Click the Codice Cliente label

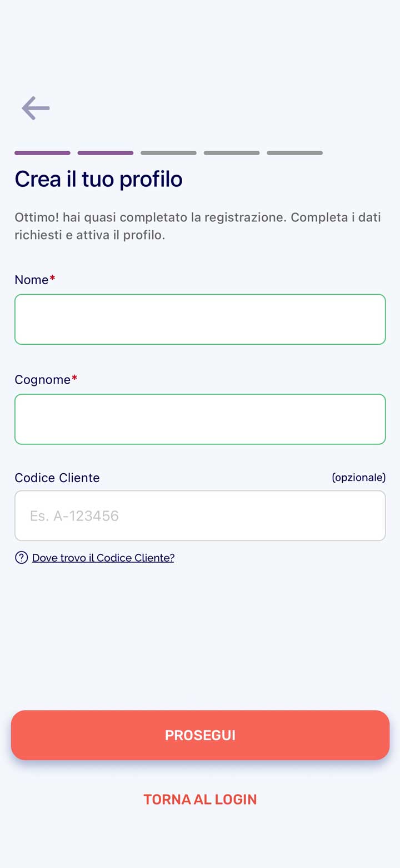(x=57, y=478)
